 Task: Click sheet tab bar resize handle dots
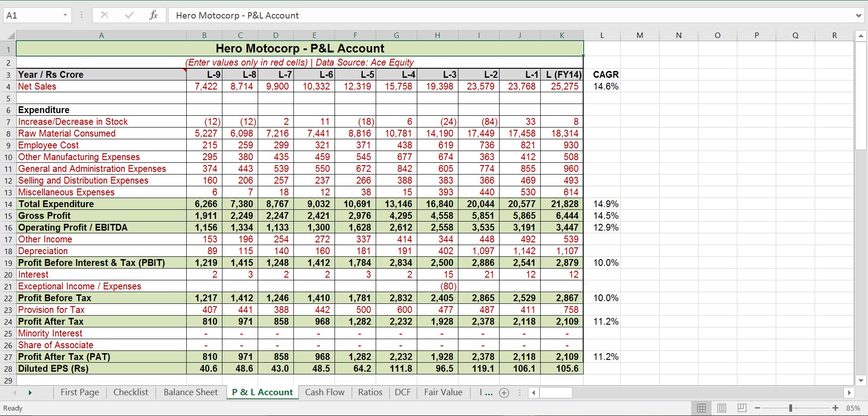click(x=519, y=392)
